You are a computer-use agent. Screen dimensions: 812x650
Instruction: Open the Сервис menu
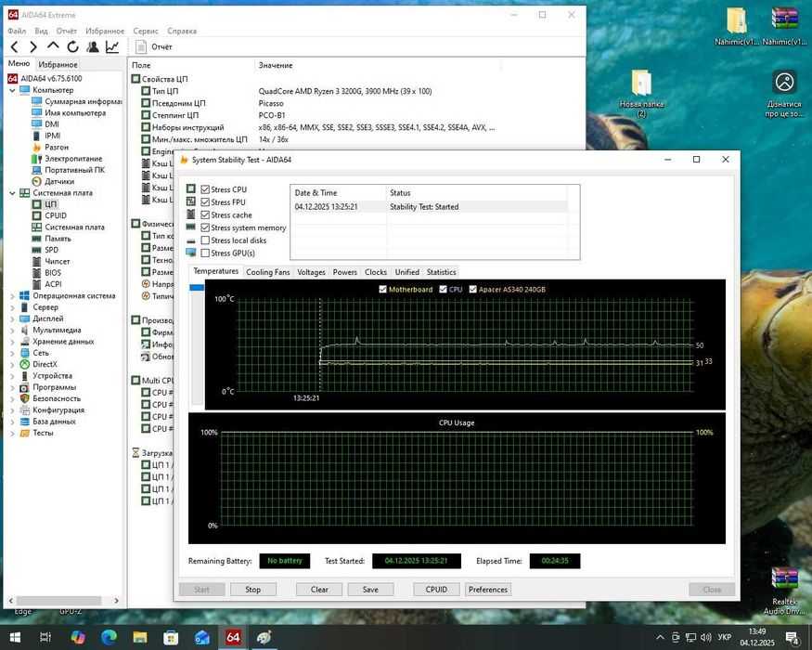click(x=146, y=31)
